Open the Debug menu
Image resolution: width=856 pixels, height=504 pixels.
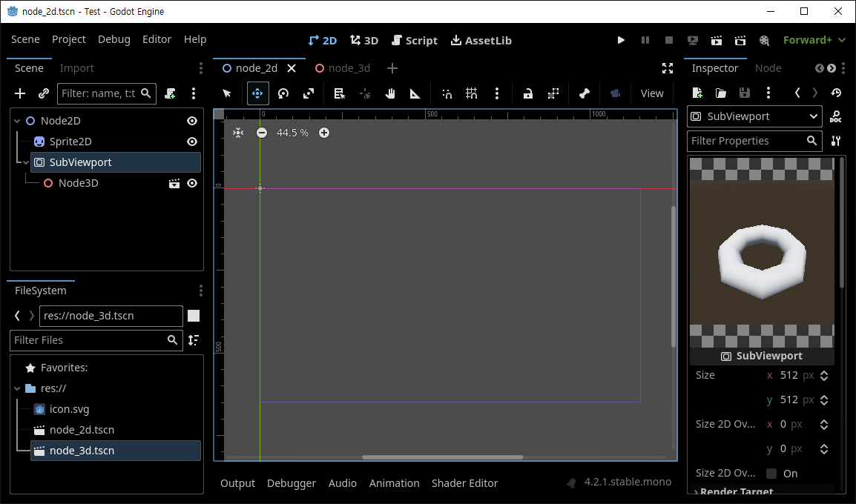(114, 39)
